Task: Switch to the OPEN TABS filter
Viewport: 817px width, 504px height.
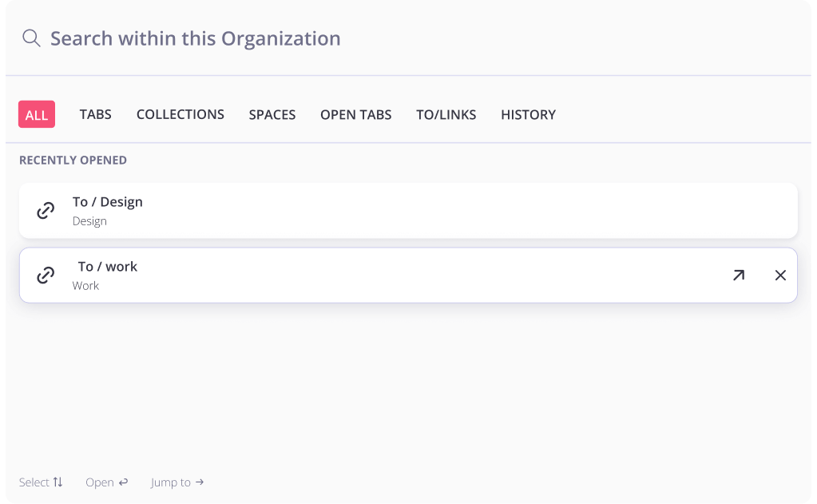Action: point(355,114)
